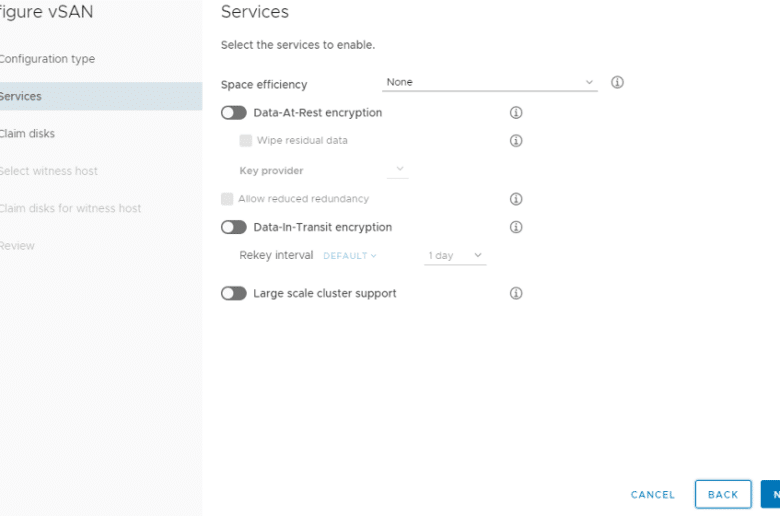Show info for Large scale cluster support
The height and width of the screenshot is (516, 780).
point(516,293)
